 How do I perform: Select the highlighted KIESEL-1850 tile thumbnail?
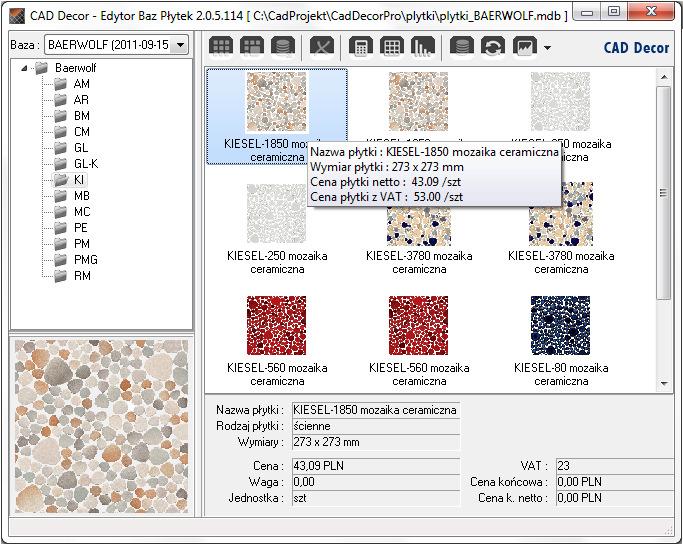[x=277, y=102]
